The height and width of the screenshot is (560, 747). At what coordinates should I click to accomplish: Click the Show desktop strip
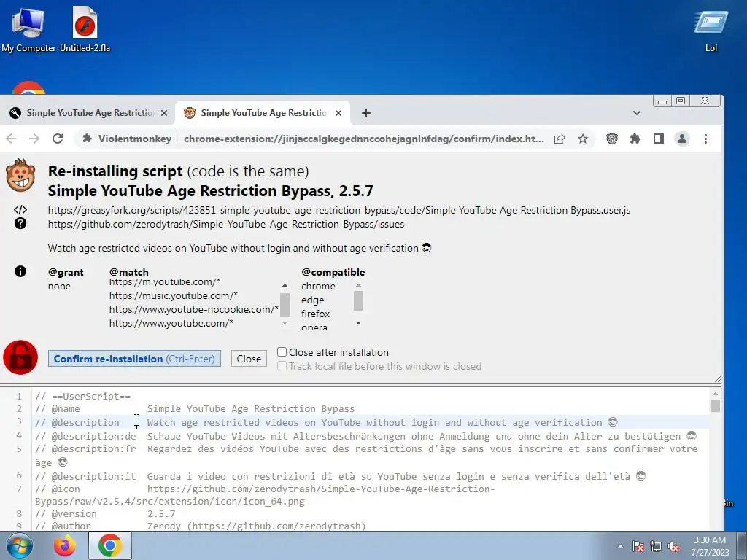742,545
